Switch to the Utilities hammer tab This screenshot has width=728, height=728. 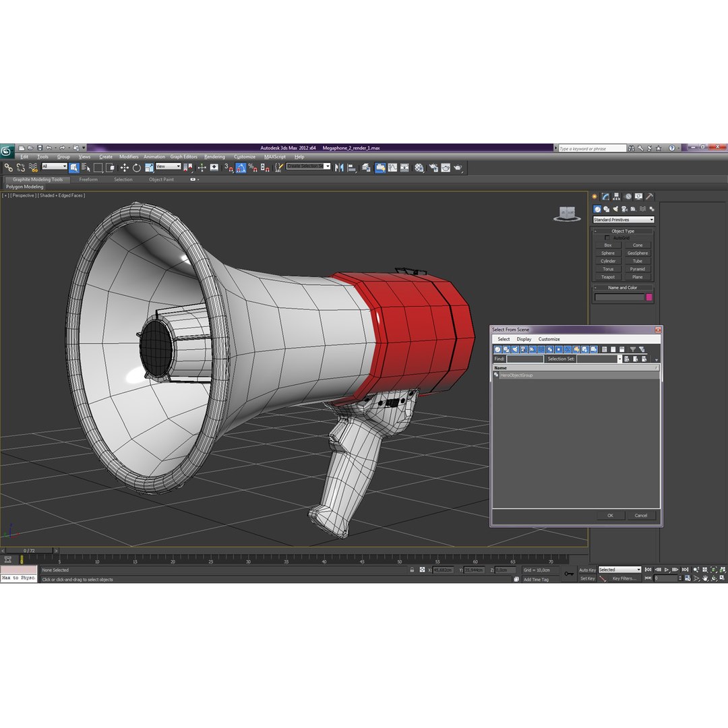click(x=650, y=196)
